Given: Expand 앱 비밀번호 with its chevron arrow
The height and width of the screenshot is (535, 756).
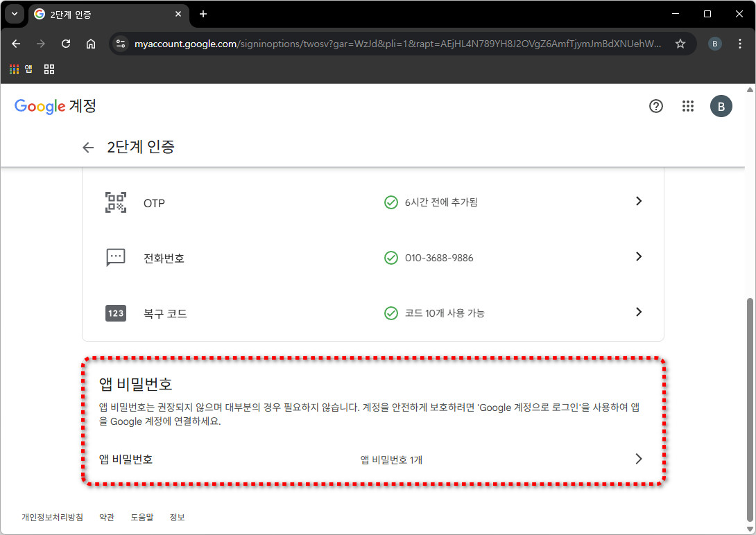Looking at the screenshot, I should point(638,459).
